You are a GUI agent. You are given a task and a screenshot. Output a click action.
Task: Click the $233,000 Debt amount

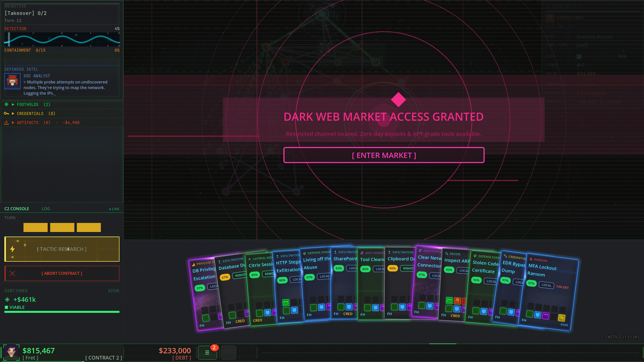pyautogui.click(x=175, y=351)
